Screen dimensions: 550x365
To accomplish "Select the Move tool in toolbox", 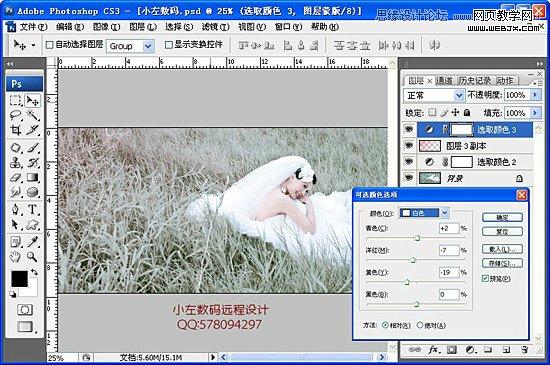I will tap(32, 101).
